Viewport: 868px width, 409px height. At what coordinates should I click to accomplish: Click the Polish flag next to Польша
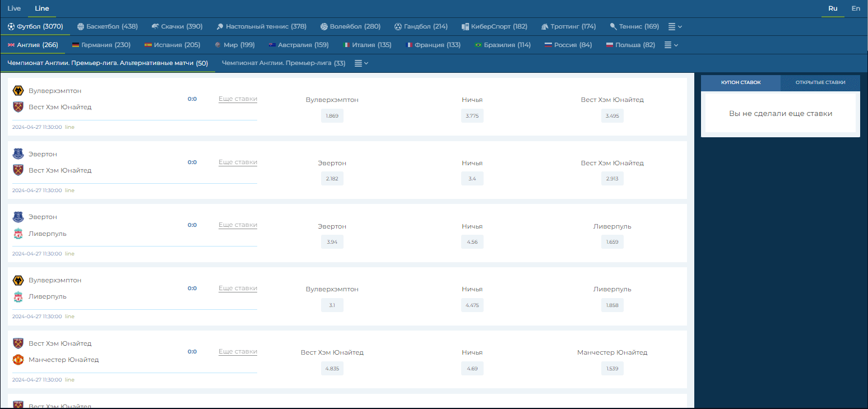[x=609, y=45]
